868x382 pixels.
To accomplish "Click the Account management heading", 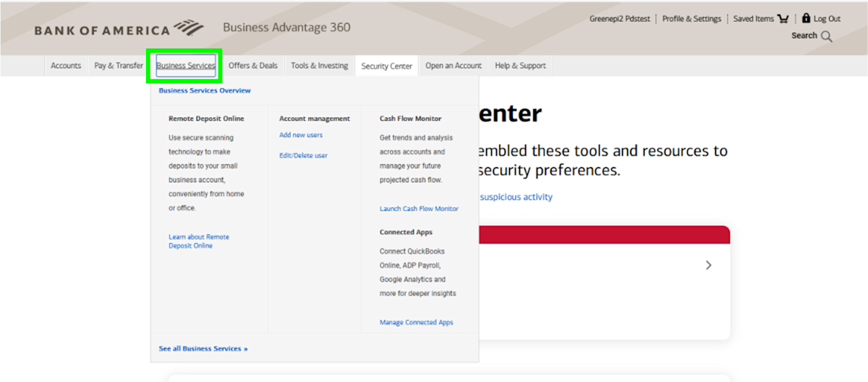I will tap(315, 119).
